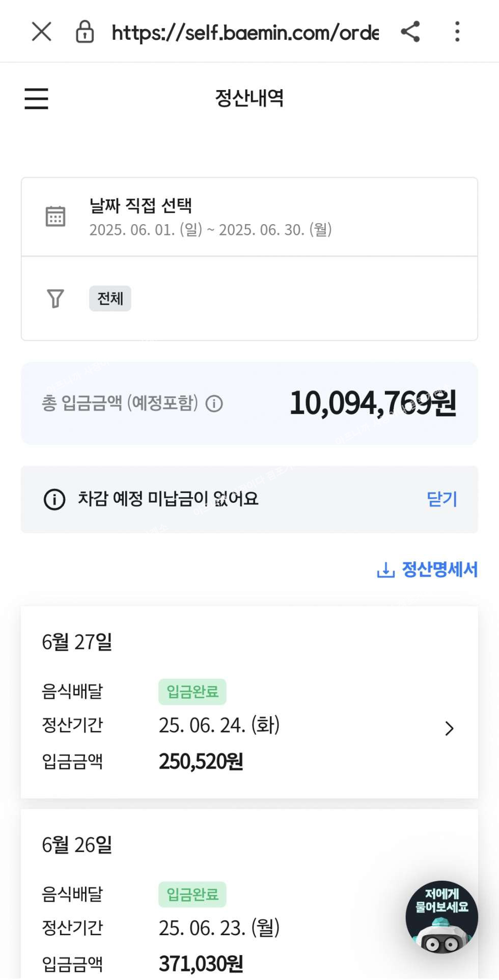Tap the funnel filter icon
This screenshot has width=499, height=980.
pos(56,298)
